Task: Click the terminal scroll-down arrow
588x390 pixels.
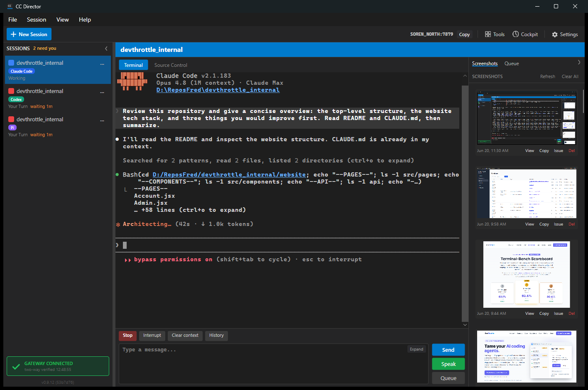Action: coord(465,325)
